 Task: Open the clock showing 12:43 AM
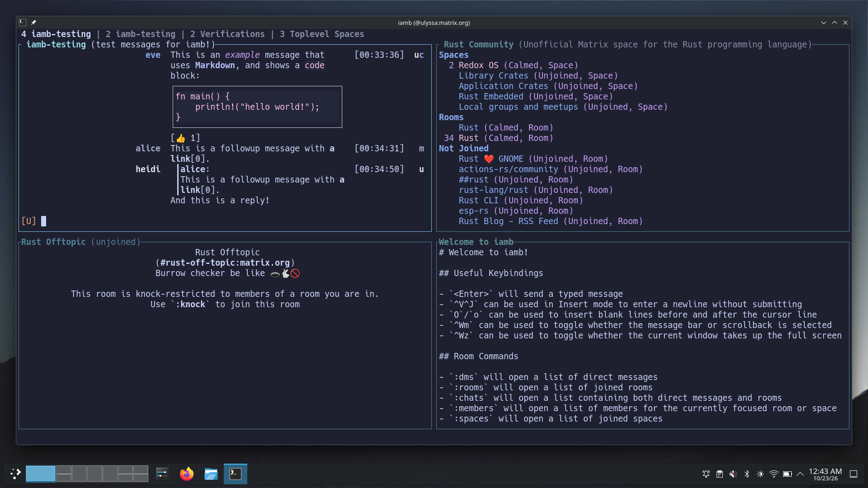[x=825, y=474]
